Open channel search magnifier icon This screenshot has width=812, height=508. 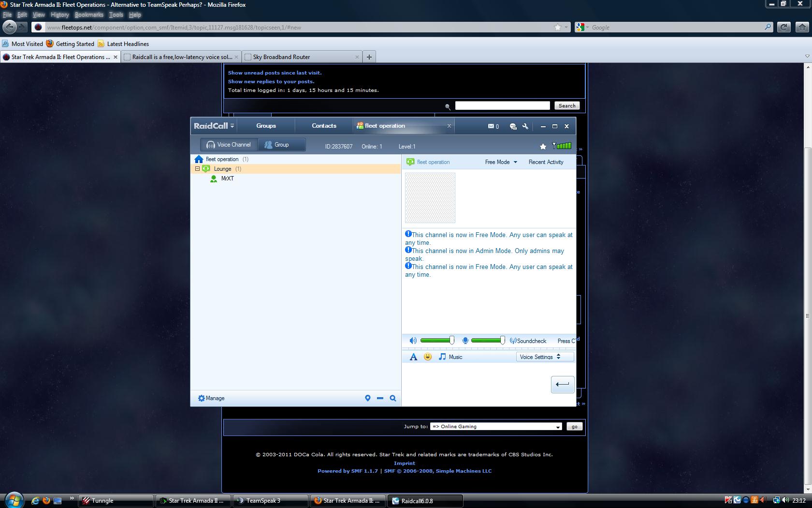[x=393, y=398]
